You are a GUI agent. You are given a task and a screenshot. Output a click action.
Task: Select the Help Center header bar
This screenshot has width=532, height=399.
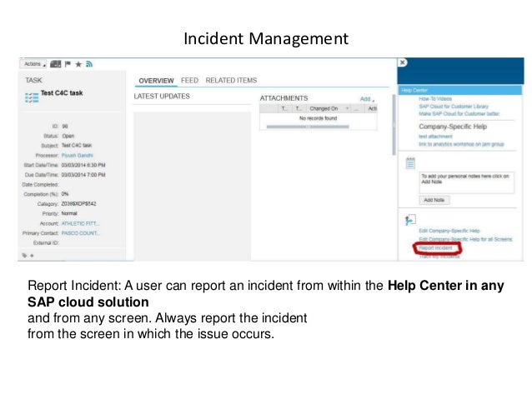[460, 90]
